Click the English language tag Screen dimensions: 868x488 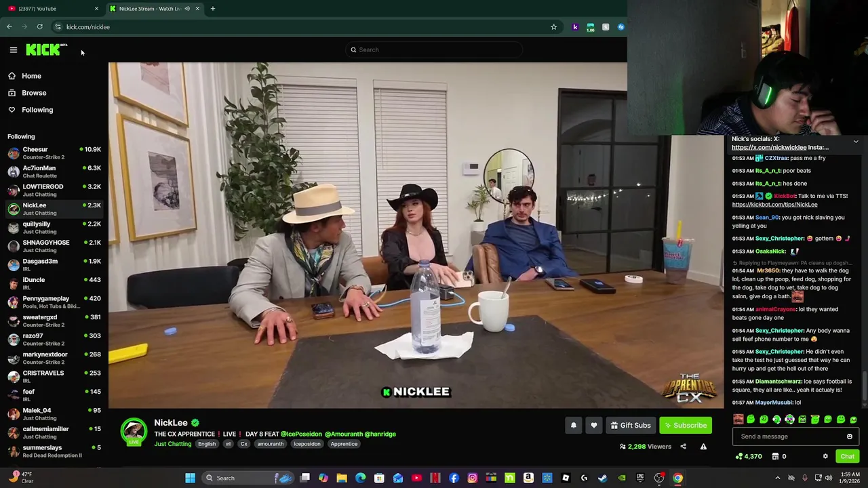pyautogui.click(x=207, y=444)
